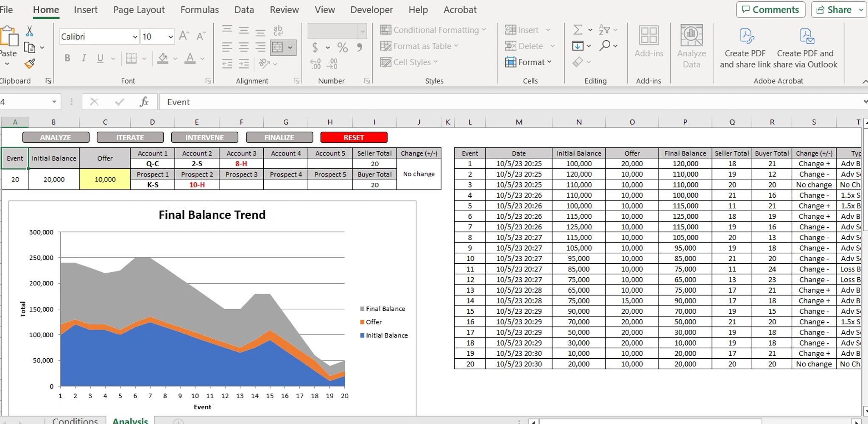Click the AutoSum icon
The width and height of the screenshot is (868, 424).
[578, 30]
